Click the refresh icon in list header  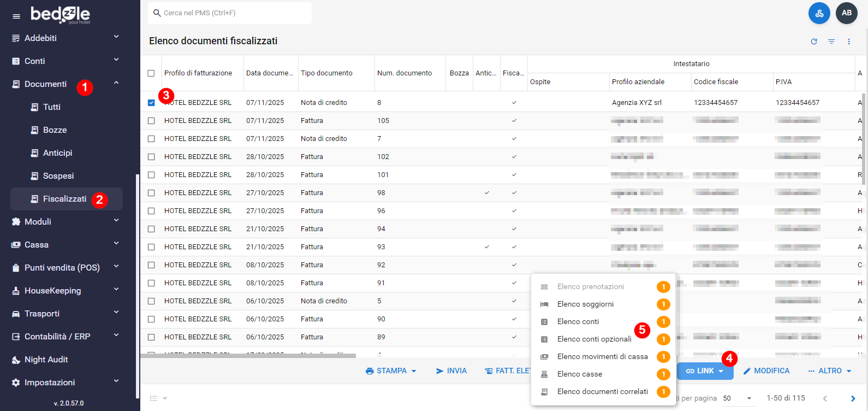coord(814,42)
